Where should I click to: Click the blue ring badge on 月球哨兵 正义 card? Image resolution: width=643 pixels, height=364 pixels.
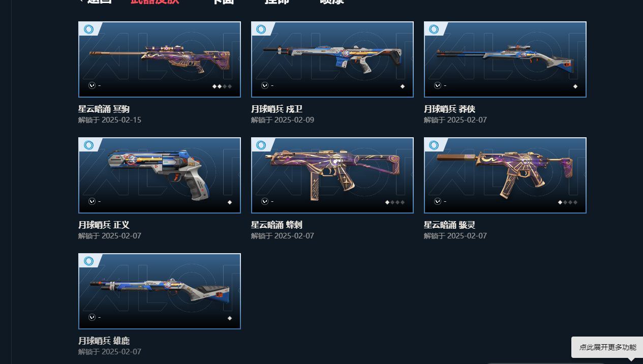click(x=88, y=145)
